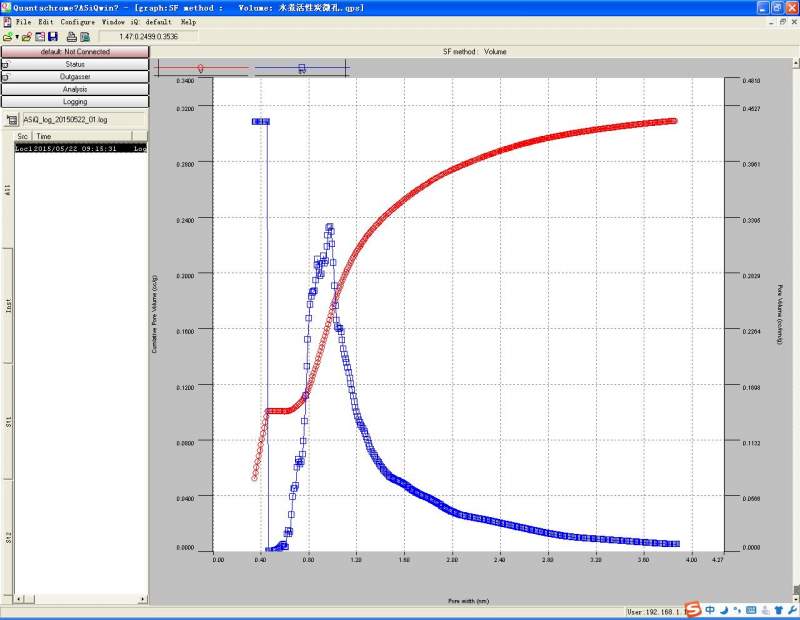Click the ASiQ_log_20150522_01.log field
Viewport: 800px width, 620px height.
[84, 120]
